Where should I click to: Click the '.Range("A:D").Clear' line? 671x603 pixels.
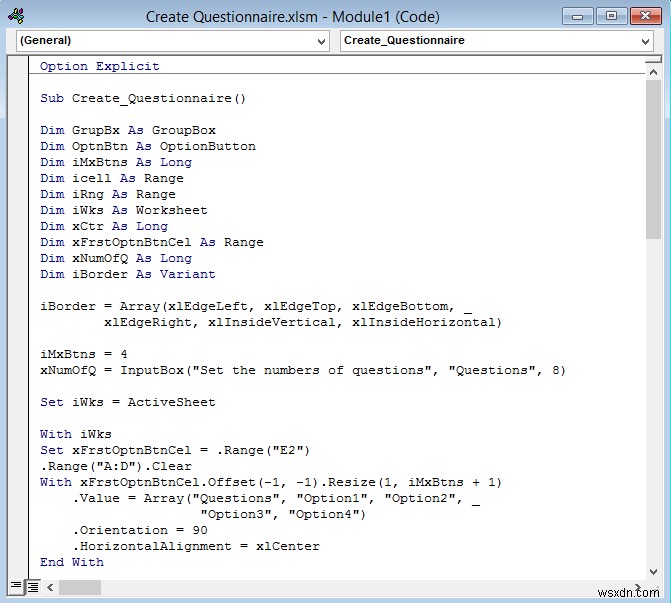pos(116,466)
